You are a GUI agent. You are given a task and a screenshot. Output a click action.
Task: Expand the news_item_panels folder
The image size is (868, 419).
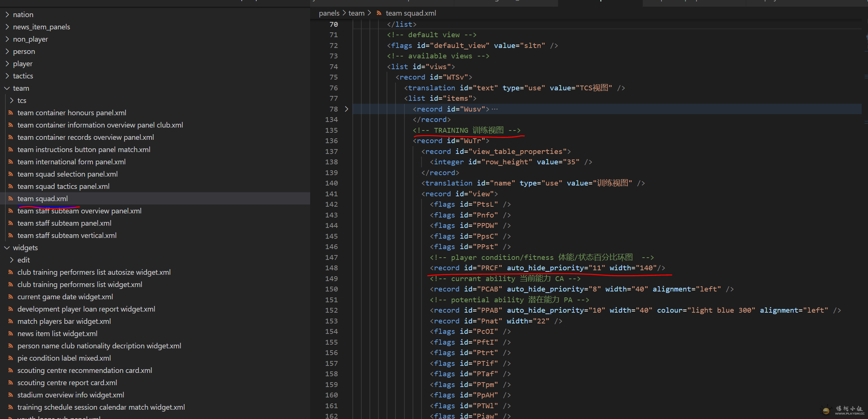7,27
